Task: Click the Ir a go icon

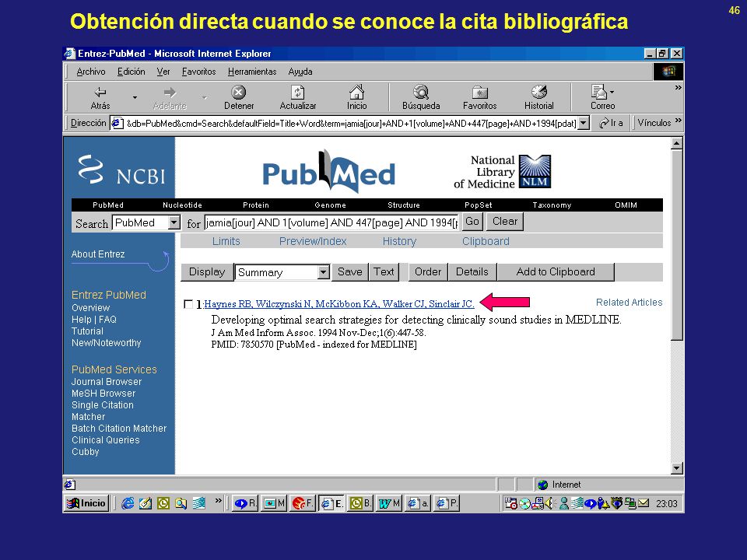Action: pyautogui.click(x=605, y=124)
